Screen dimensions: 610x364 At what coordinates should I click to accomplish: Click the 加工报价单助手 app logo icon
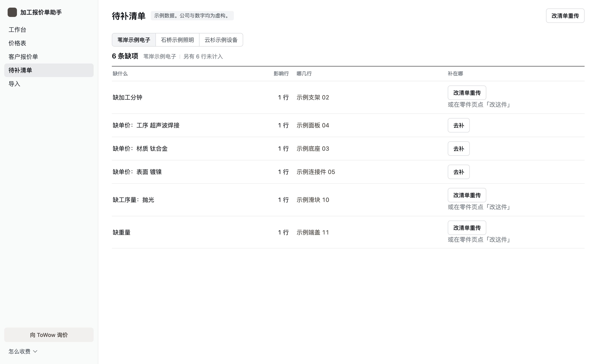pos(12,12)
